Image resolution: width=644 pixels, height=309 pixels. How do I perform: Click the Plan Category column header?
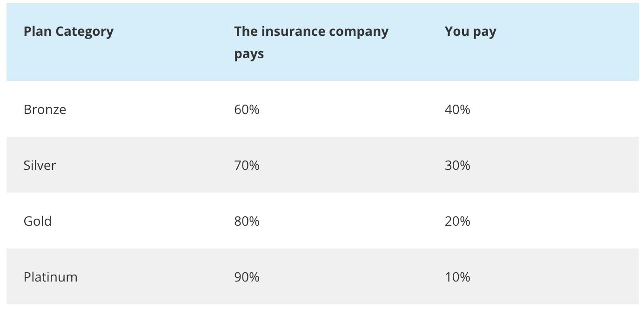(68, 31)
